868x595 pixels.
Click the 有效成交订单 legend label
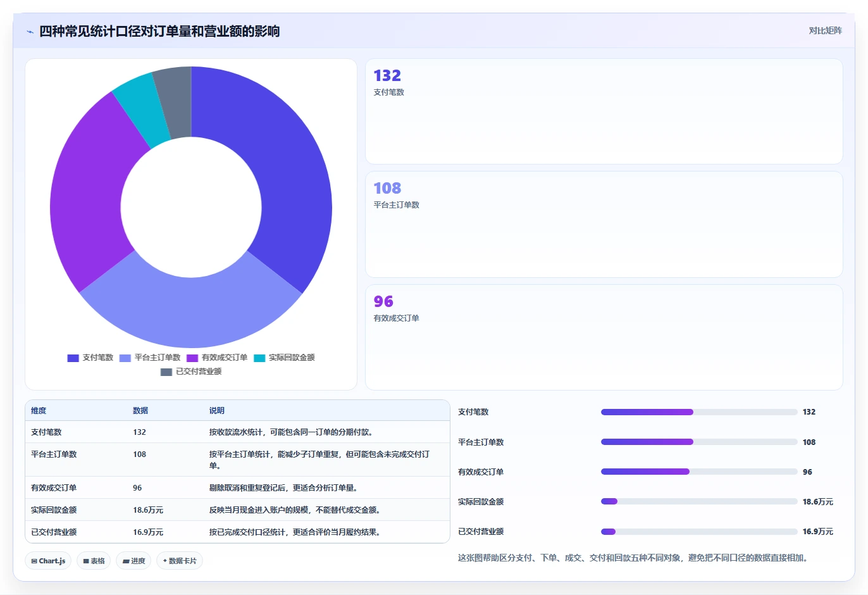pyautogui.click(x=225, y=358)
